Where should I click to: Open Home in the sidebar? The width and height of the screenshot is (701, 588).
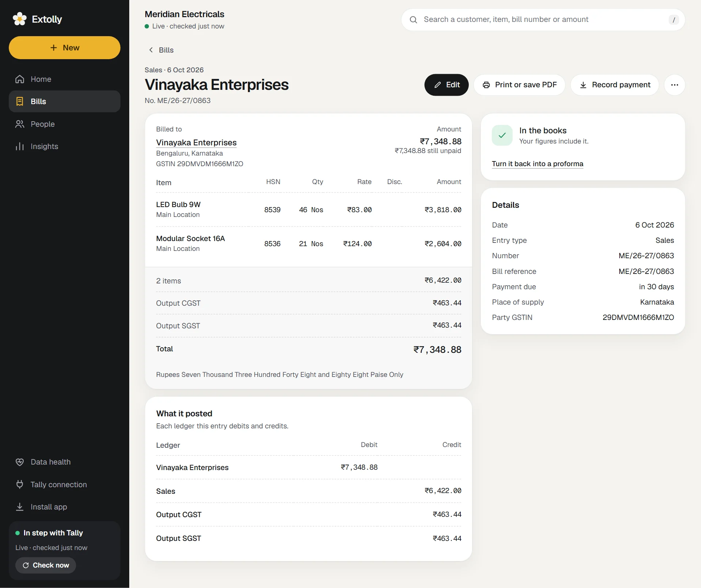pos(65,79)
